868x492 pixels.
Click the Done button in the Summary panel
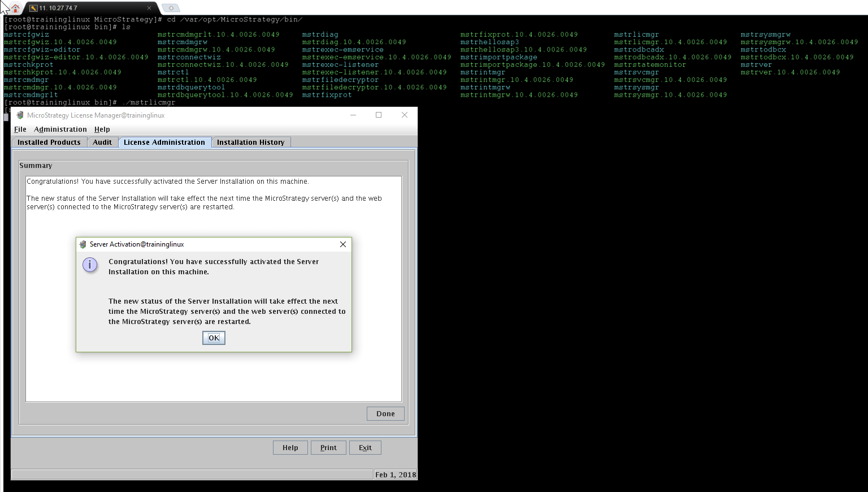(x=385, y=414)
